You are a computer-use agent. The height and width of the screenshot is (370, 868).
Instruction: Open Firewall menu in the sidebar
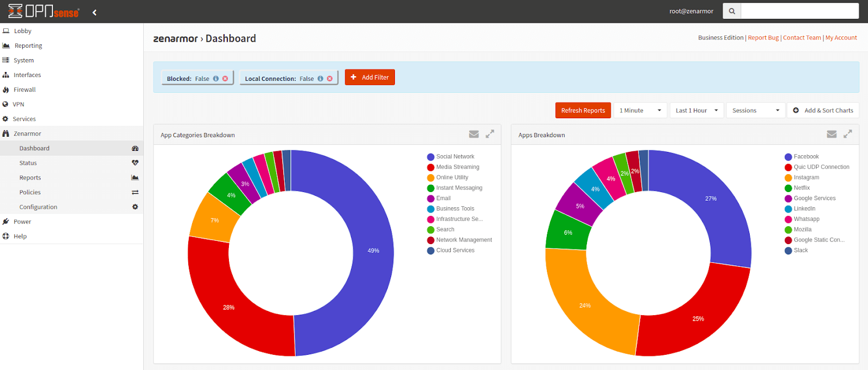(x=24, y=90)
